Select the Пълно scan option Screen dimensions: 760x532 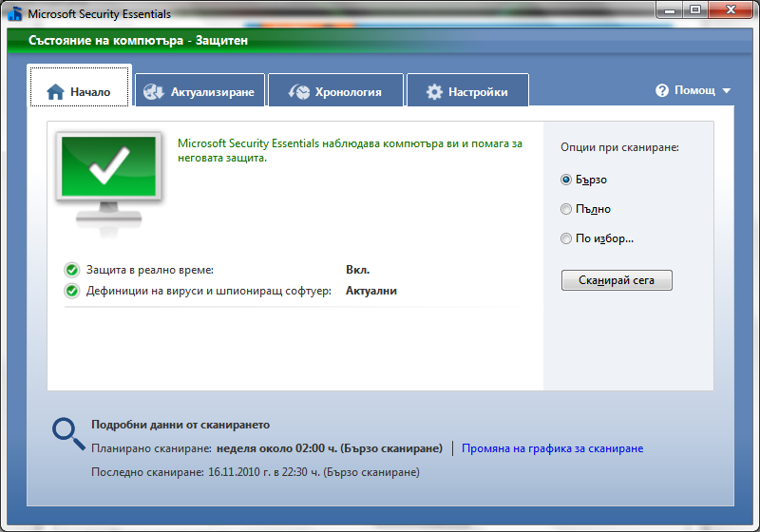(x=566, y=209)
